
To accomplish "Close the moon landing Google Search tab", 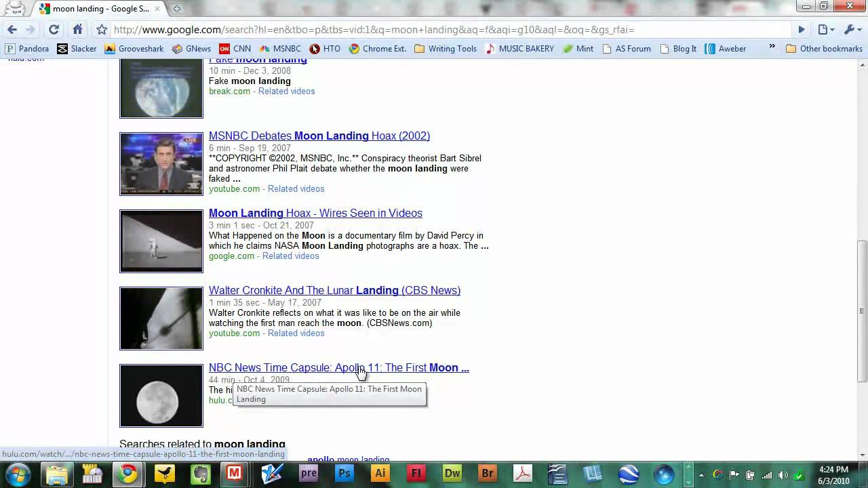I will (157, 9).
